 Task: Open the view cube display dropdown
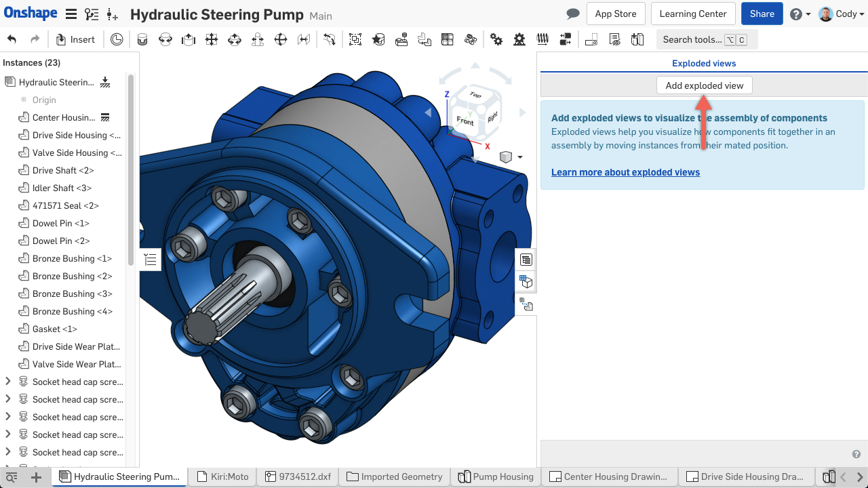tap(520, 157)
